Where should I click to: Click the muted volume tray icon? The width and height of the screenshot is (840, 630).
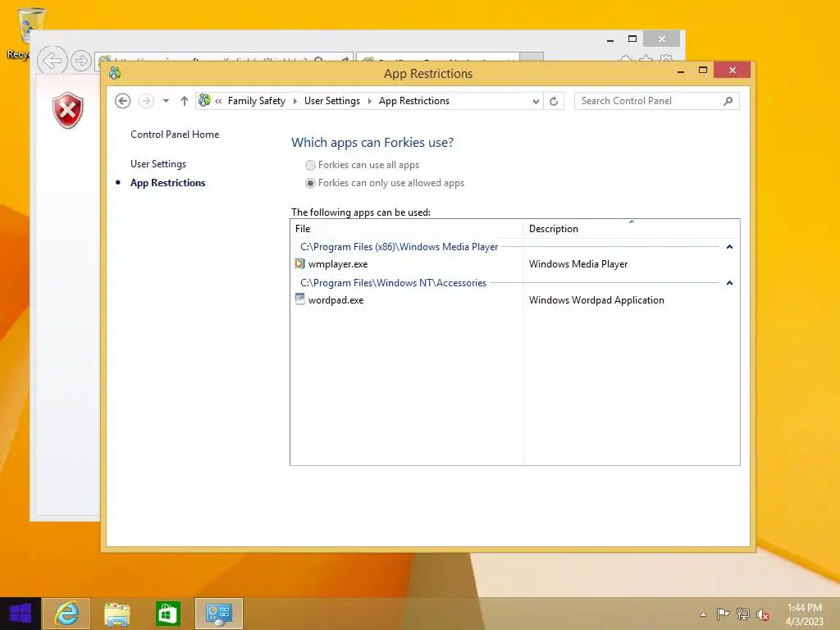763,614
